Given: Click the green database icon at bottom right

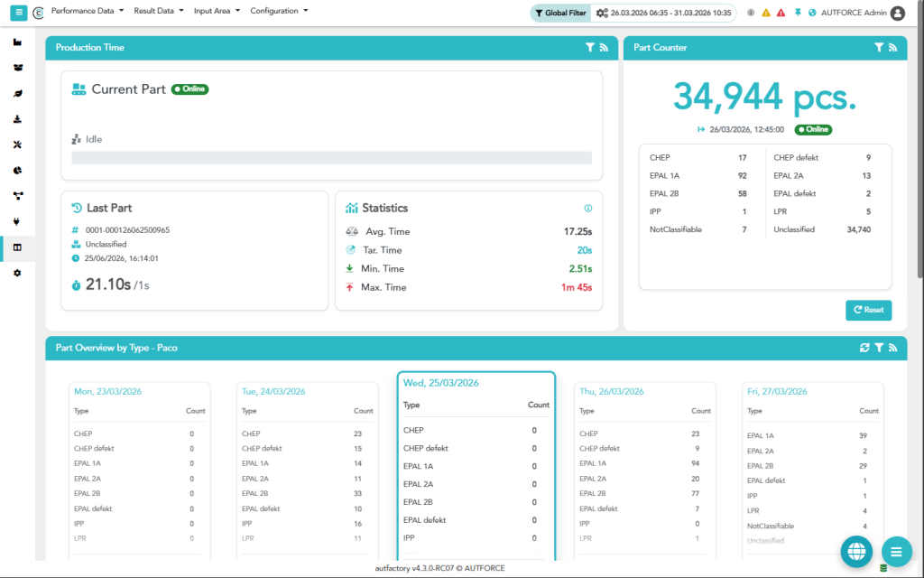Looking at the screenshot, I should [883, 569].
